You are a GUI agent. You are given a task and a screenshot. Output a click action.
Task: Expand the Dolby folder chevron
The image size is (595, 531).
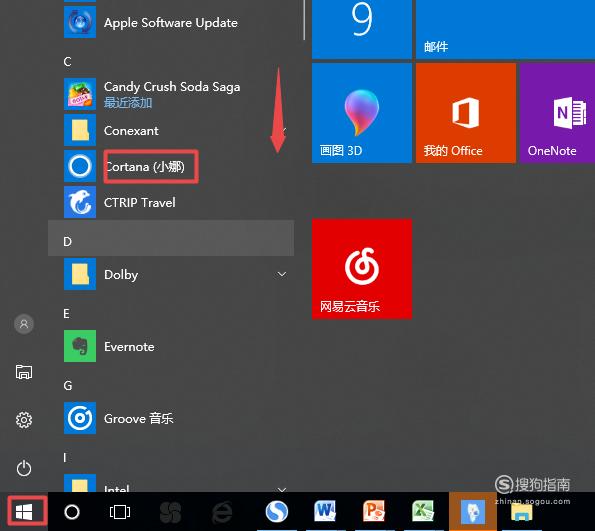point(282,274)
